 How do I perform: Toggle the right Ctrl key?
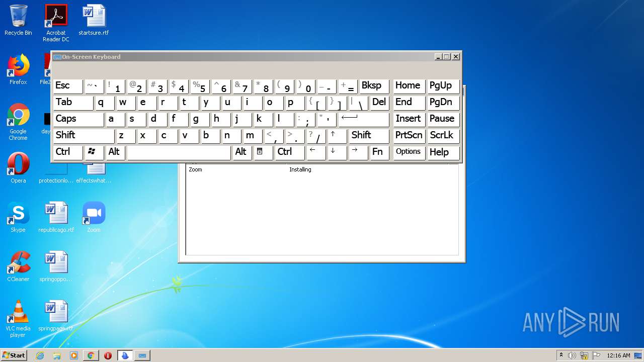pos(290,152)
